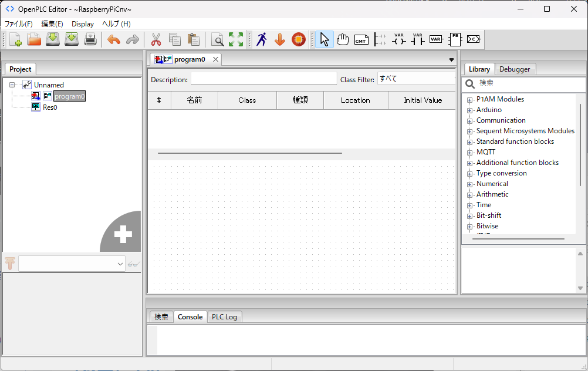Viewport: 588px width, 371px height.
Task: Compile program with orange down arrow
Action: [280, 39]
